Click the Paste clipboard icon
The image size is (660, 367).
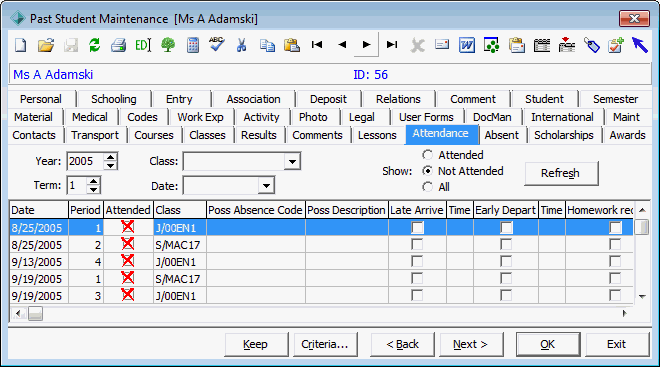coord(291,45)
